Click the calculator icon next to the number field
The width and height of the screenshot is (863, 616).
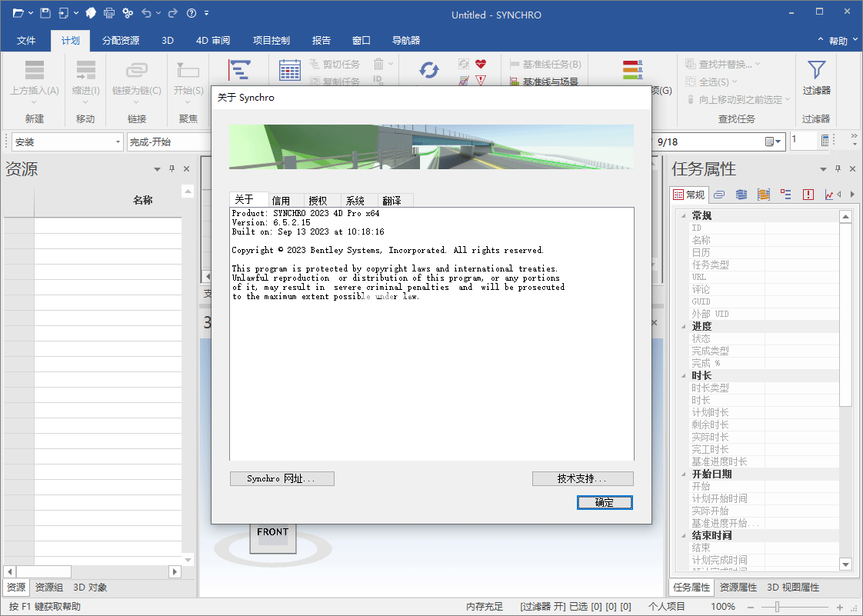click(x=825, y=142)
